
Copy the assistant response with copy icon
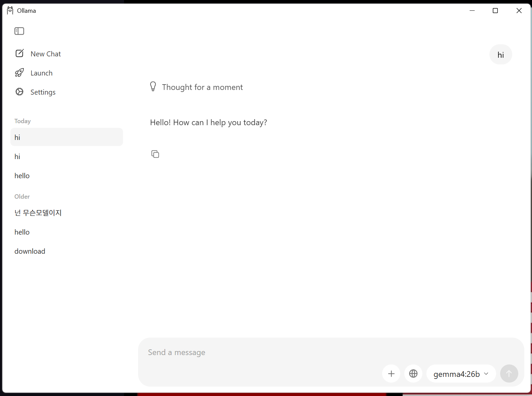pyautogui.click(x=155, y=154)
